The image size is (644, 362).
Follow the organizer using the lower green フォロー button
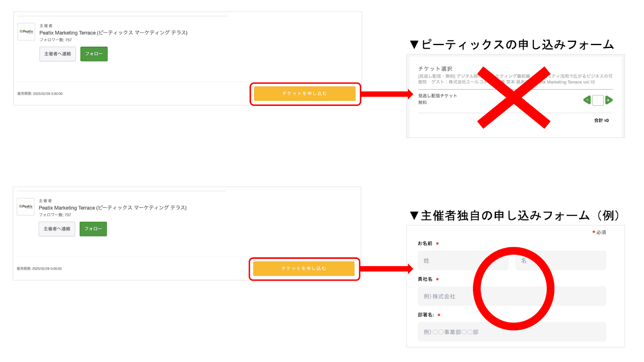click(93, 229)
